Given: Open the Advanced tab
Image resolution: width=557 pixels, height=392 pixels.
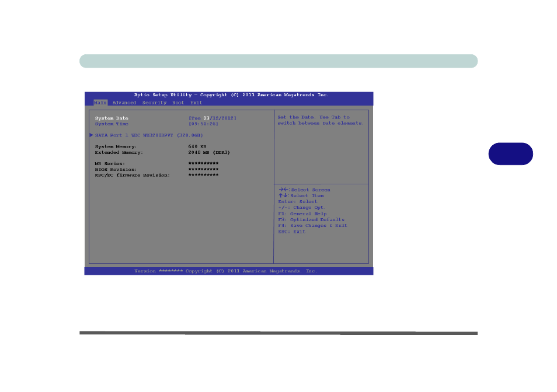Looking at the screenshot, I should tap(124, 103).
